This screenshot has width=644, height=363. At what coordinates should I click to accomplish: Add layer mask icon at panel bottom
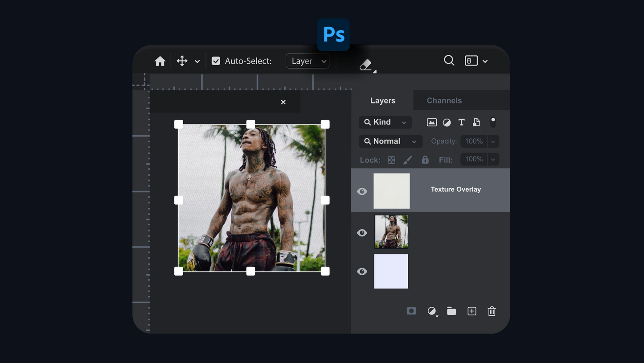411,311
